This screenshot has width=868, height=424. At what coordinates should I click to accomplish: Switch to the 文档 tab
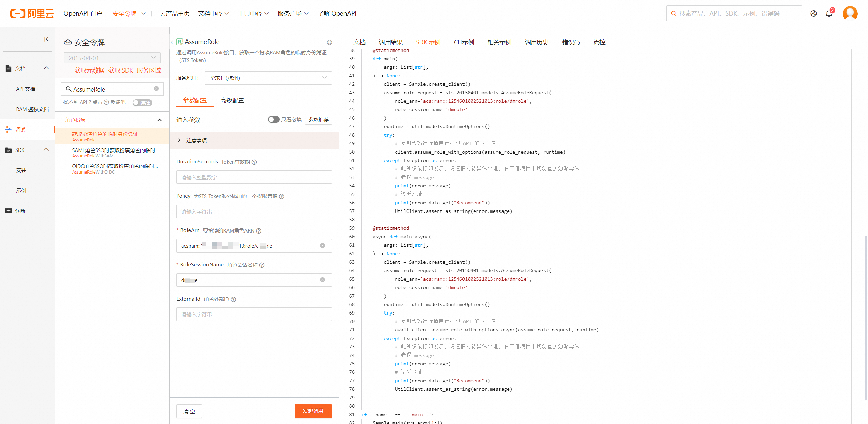coord(359,42)
